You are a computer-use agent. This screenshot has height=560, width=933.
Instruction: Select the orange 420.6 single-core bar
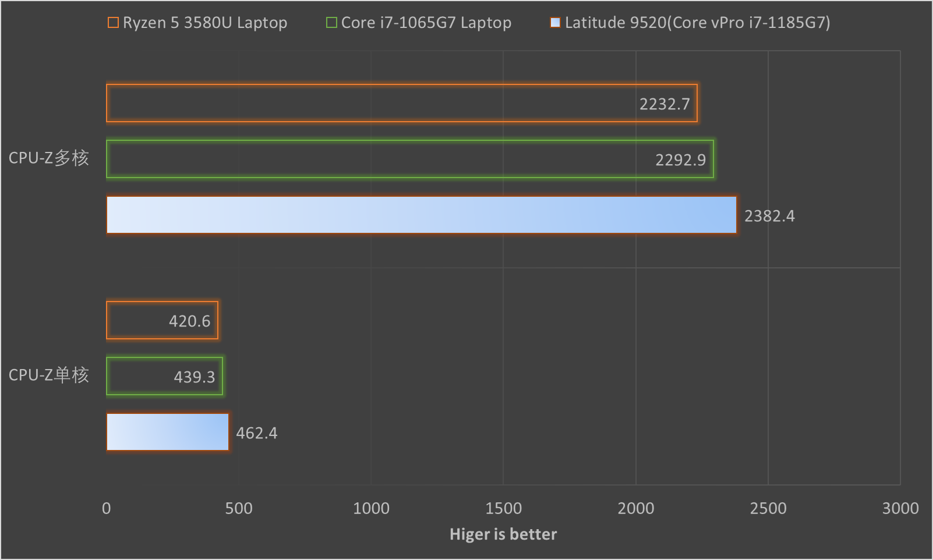click(x=162, y=320)
